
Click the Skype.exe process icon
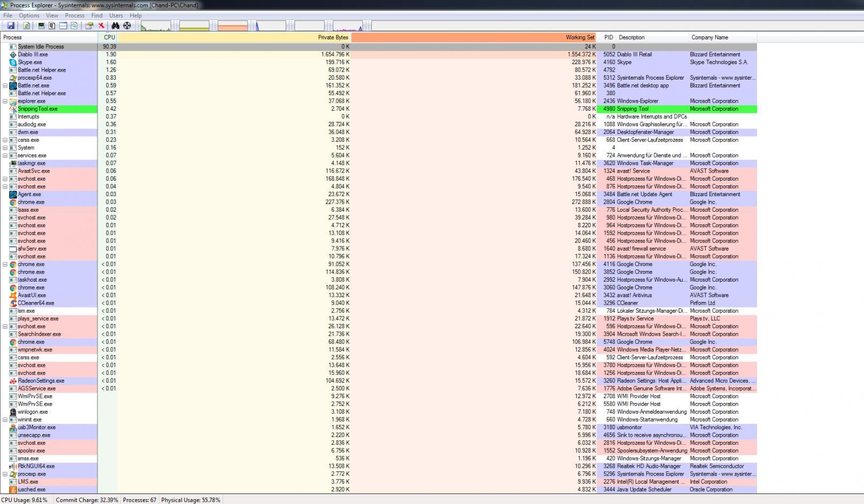tap(13, 62)
